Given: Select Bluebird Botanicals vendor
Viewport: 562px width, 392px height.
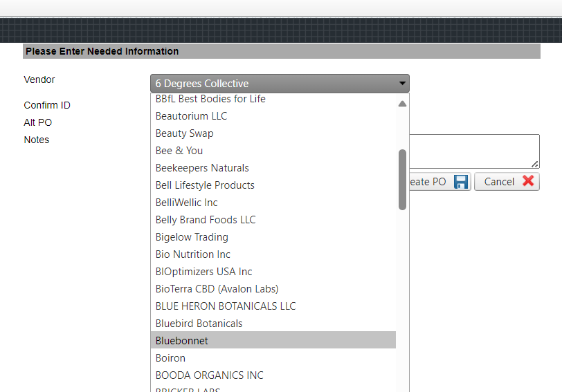Looking at the screenshot, I should pyautogui.click(x=273, y=324).
